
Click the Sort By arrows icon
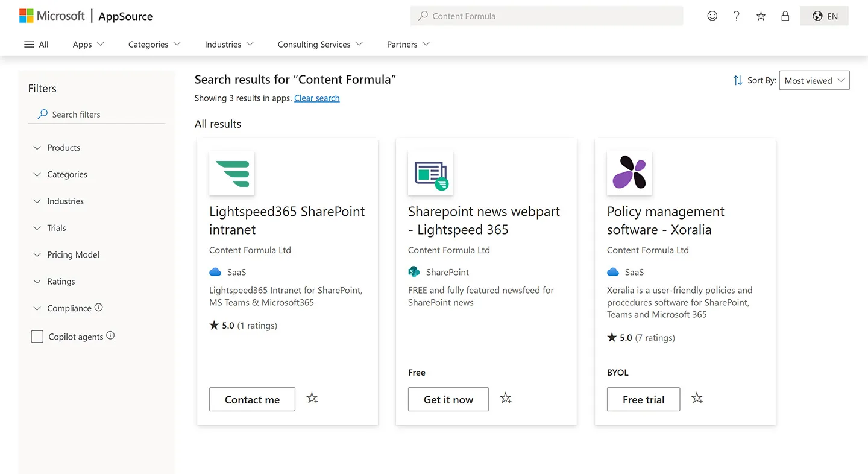[738, 80]
